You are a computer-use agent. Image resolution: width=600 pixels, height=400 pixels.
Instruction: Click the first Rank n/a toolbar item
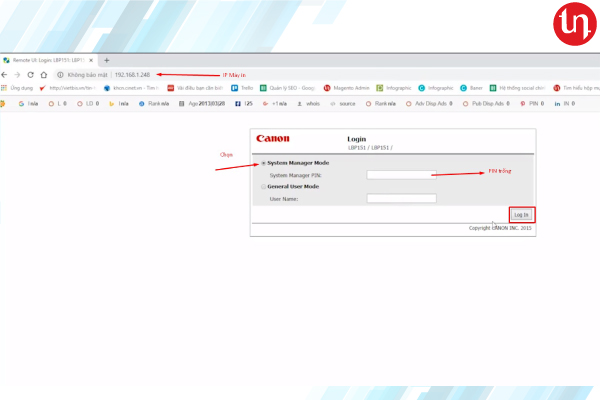tap(154, 104)
